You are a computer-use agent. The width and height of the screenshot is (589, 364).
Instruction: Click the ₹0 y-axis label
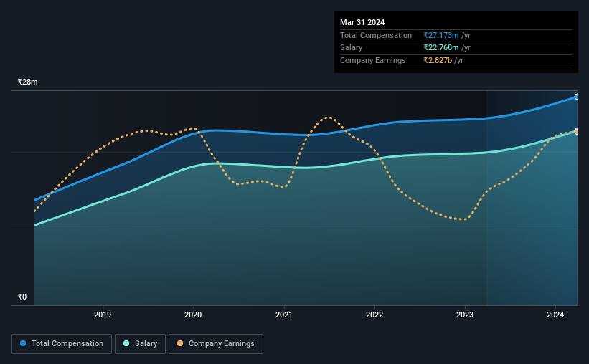point(22,297)
